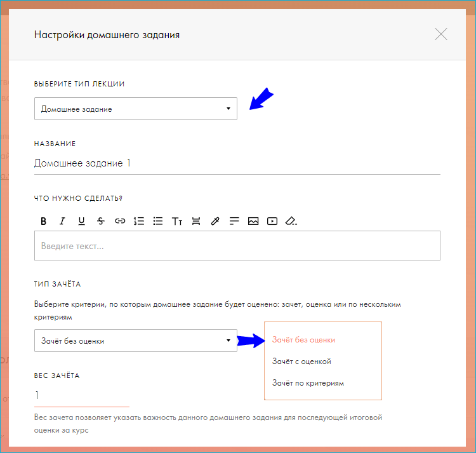Viewport: 476px width, 453px height.
Task: Apply strikethrough formatting
Action: (100, 221)
